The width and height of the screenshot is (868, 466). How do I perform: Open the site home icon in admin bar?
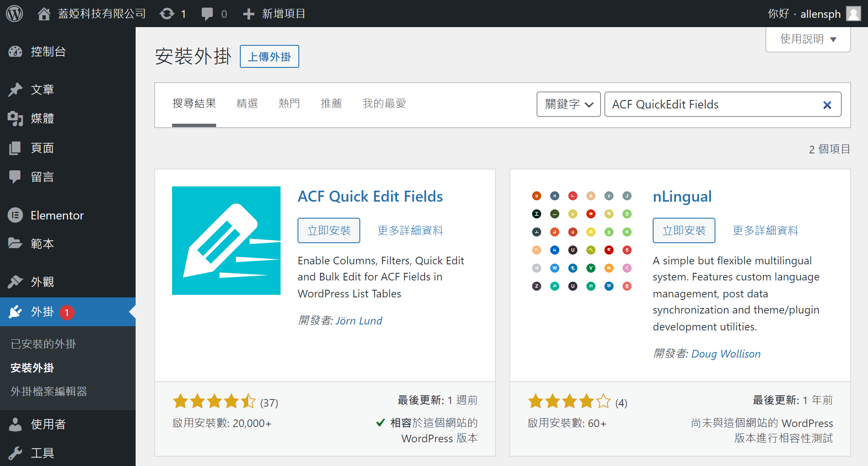(44, 14)
